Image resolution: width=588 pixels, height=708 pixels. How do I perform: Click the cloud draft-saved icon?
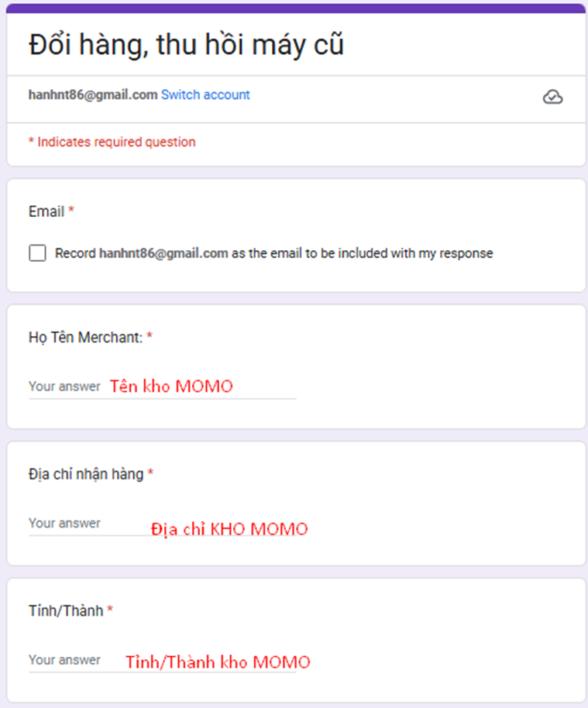[552, 97]
